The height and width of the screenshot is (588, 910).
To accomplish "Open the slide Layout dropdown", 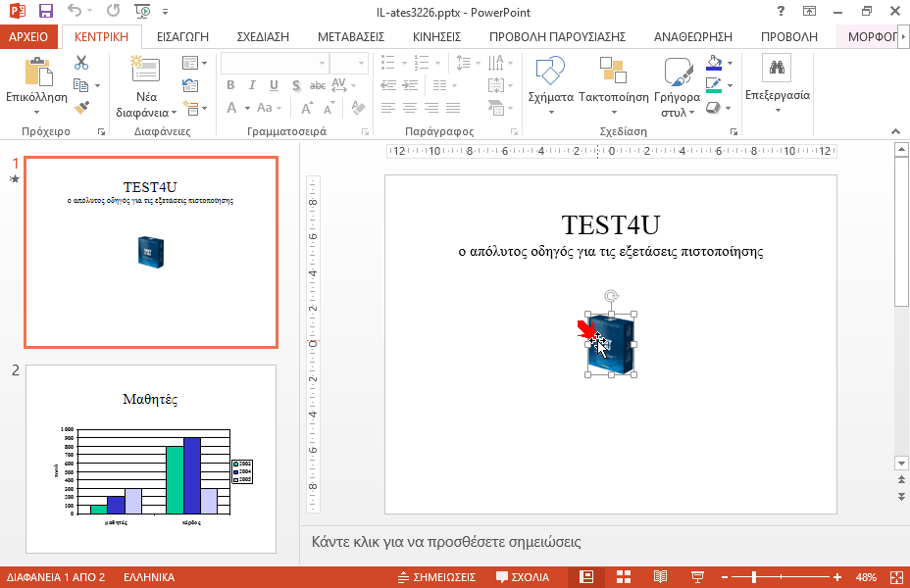I will pyautogui.click(x=194, y=63).
